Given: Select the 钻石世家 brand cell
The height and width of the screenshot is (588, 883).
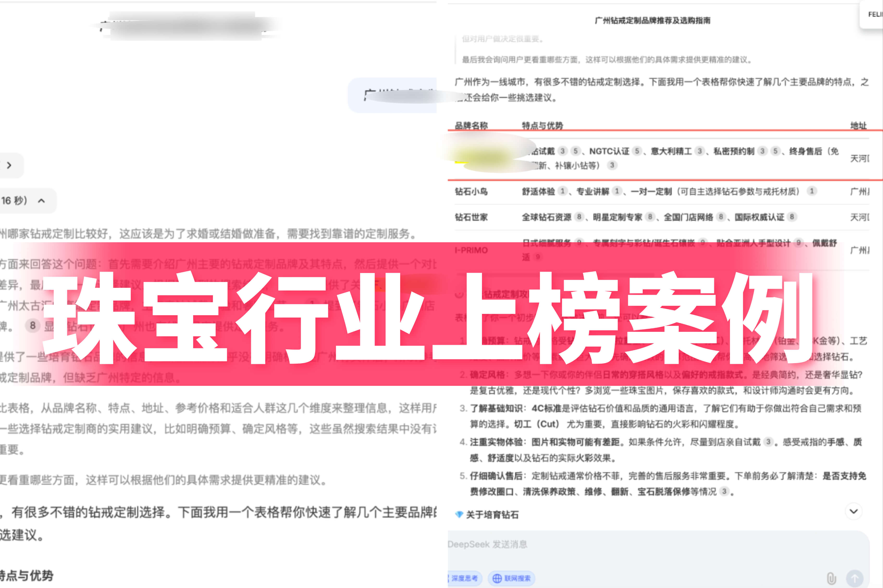Looking at the screenshot, I should 471,217.
